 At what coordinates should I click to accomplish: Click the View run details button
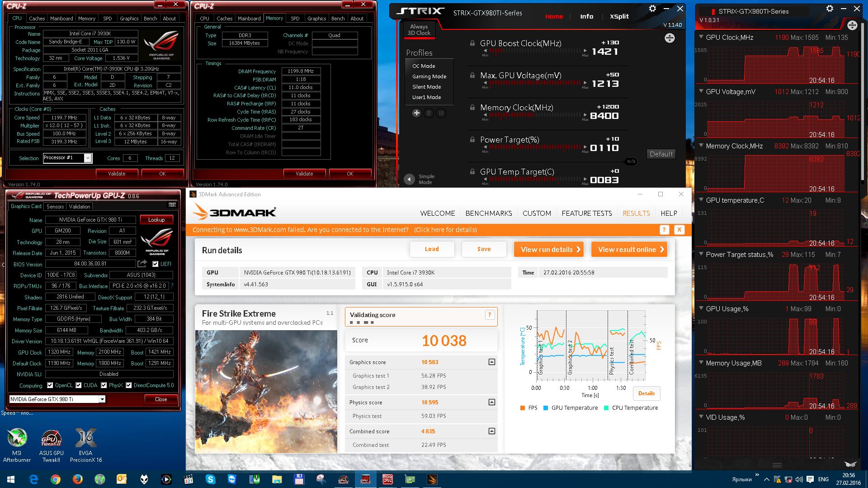coord(548,249)
